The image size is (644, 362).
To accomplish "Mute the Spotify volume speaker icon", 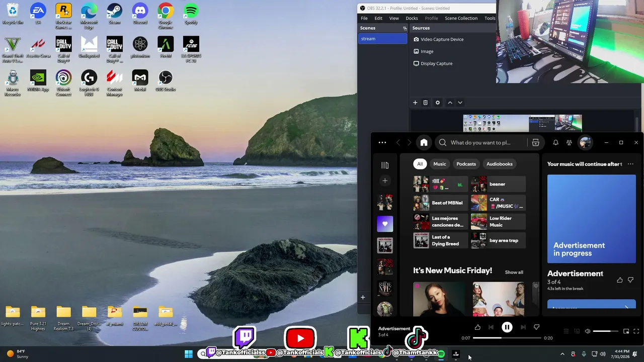I will pos(587,331).
